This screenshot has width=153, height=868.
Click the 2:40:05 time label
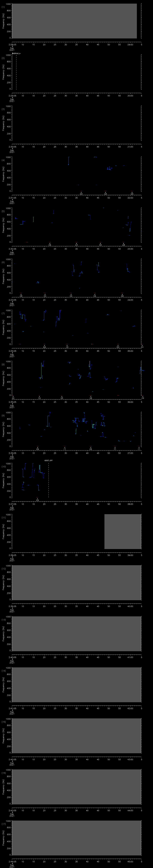[x=12, y=657]
